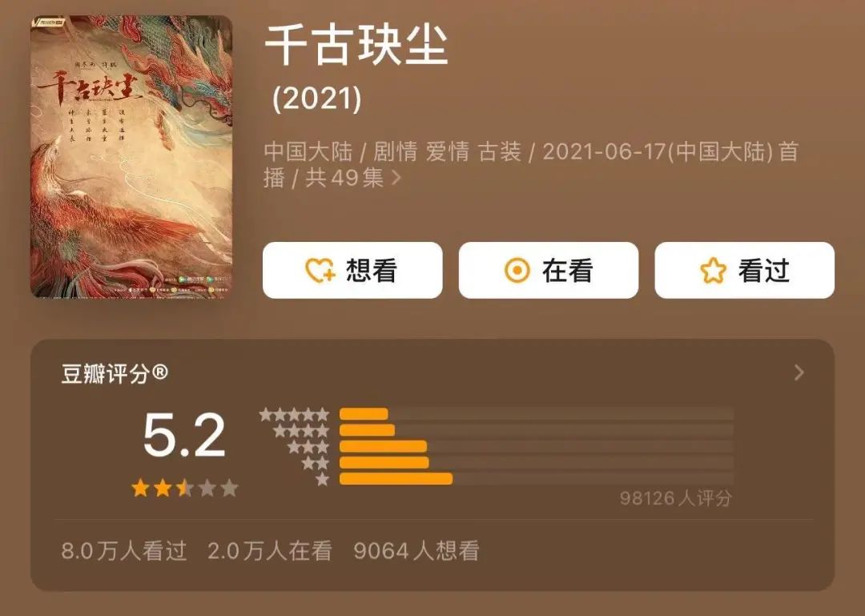Open the 8.0万人看过 list
The image size is (865, 616).
click(x=124, y=550)
